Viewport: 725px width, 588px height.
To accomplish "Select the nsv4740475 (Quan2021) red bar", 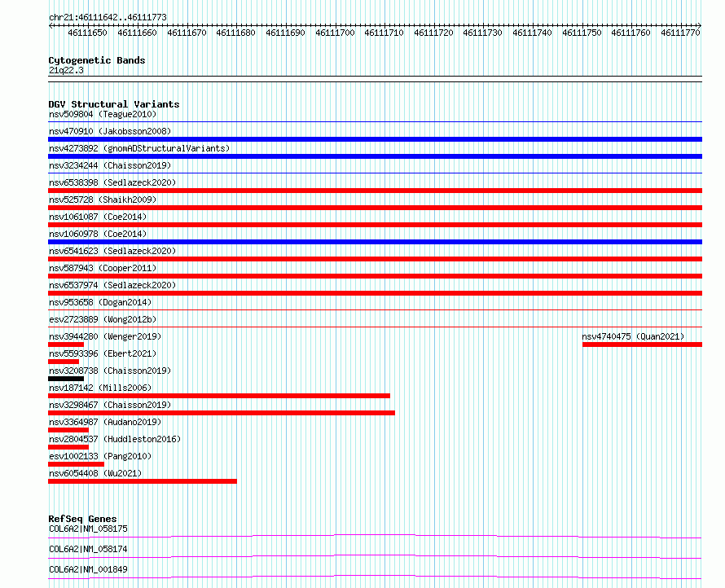I will click(642, 344).
